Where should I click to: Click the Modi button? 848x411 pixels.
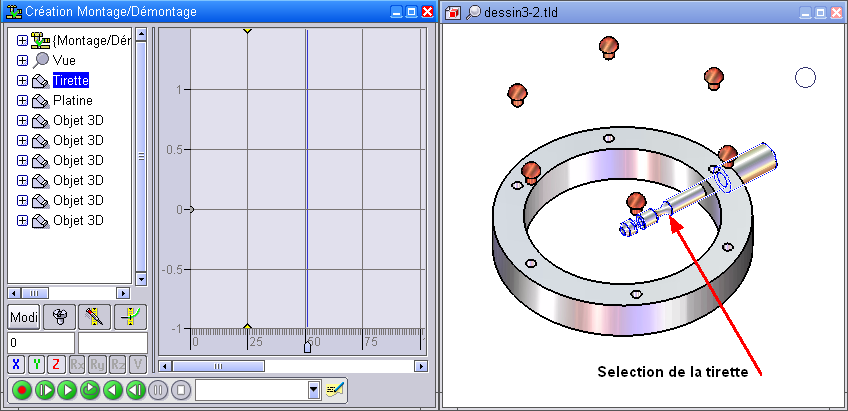pyautogui.click(x=23, y=318)
